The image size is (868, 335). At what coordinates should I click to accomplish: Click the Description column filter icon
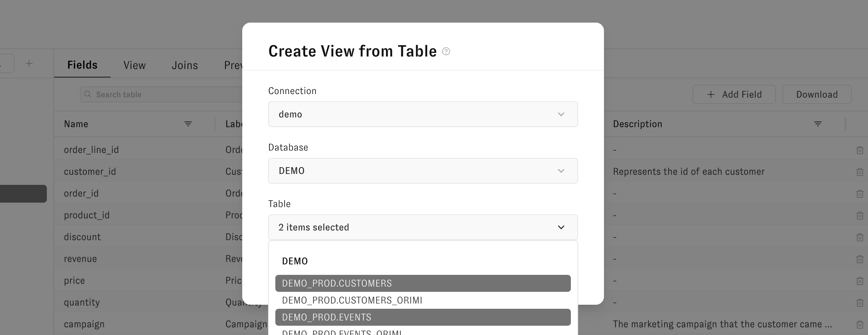coord(818,124)
